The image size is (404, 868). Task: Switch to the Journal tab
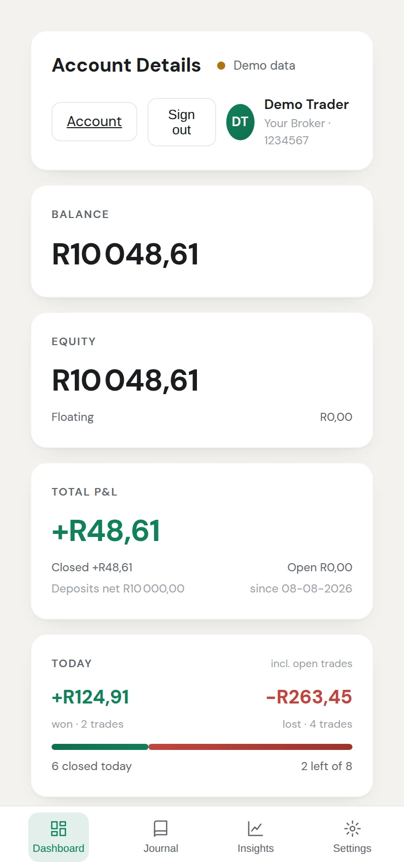click(x=161, y=837)
